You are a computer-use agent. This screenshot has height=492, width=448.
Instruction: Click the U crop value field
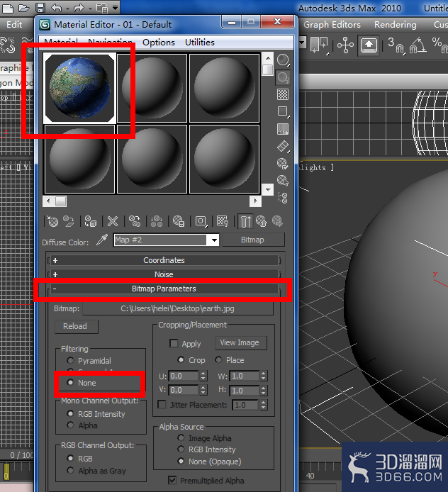tap(184, 376)
